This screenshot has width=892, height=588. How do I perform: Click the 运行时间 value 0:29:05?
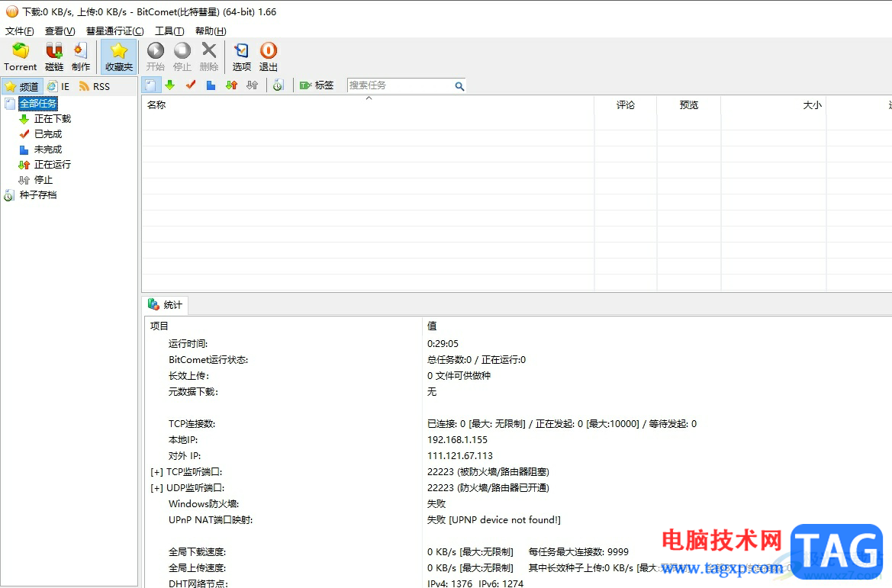pyautogui.click(x=443, y=344)
